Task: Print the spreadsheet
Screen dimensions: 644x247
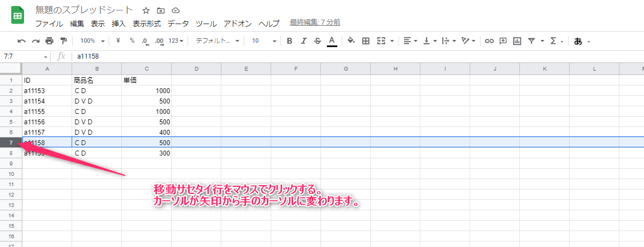Action: coord(50,41)
